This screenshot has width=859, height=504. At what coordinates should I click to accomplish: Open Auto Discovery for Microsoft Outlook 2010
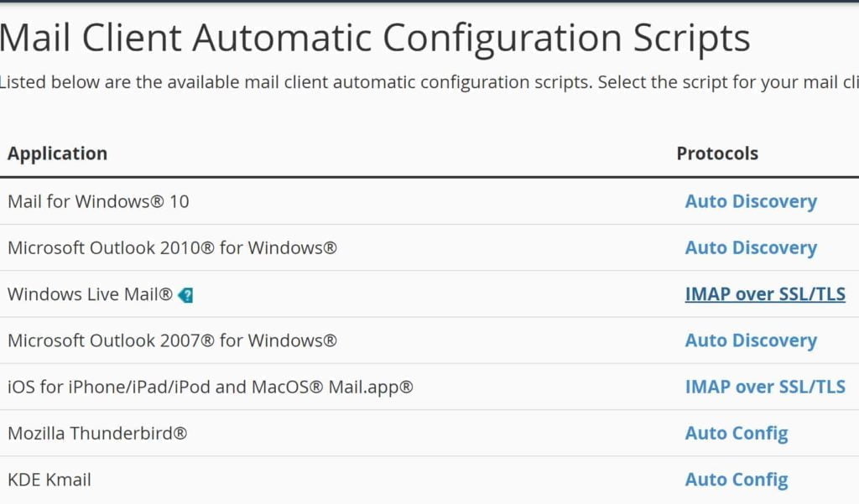[x=751, y=248]
